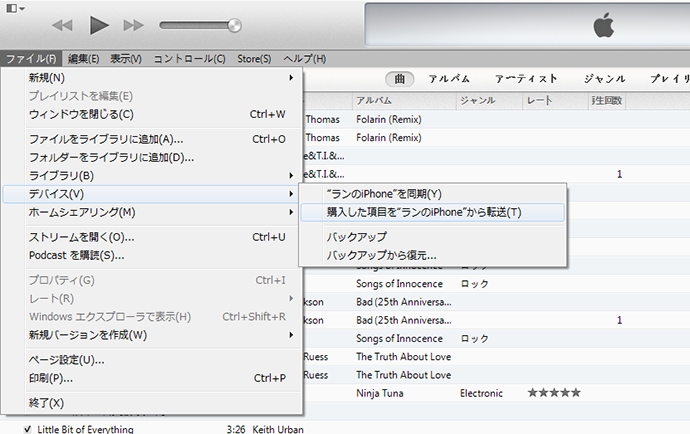Choose バックアップ in device submenu

(433, 237)
